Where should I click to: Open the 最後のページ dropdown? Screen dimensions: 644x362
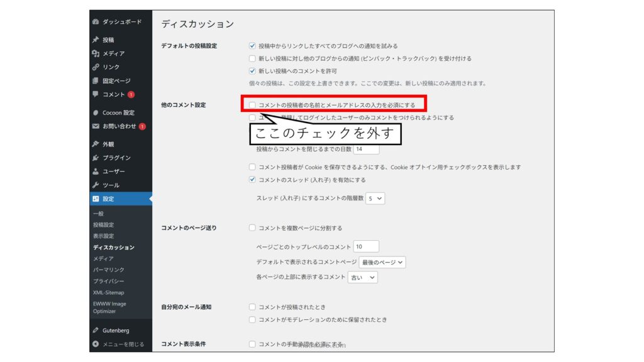(x=382, y=262)
